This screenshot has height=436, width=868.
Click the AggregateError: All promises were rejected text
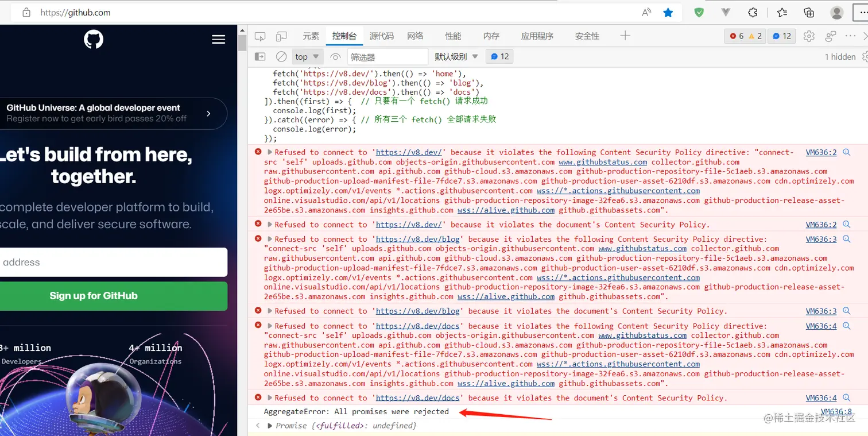point(356,411)
